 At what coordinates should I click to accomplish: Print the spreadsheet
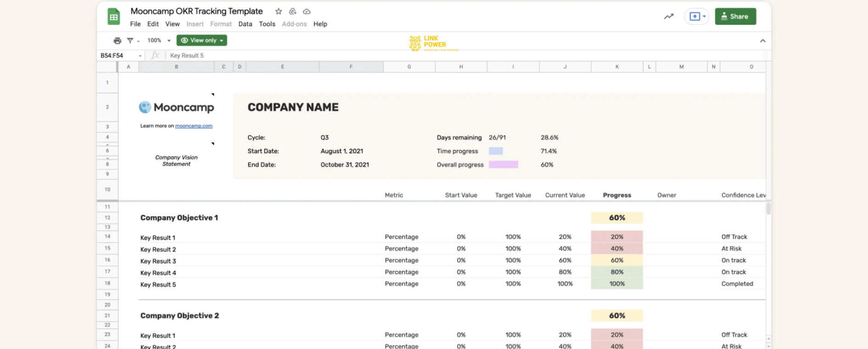pyautogui.click(x=117, y=40)
